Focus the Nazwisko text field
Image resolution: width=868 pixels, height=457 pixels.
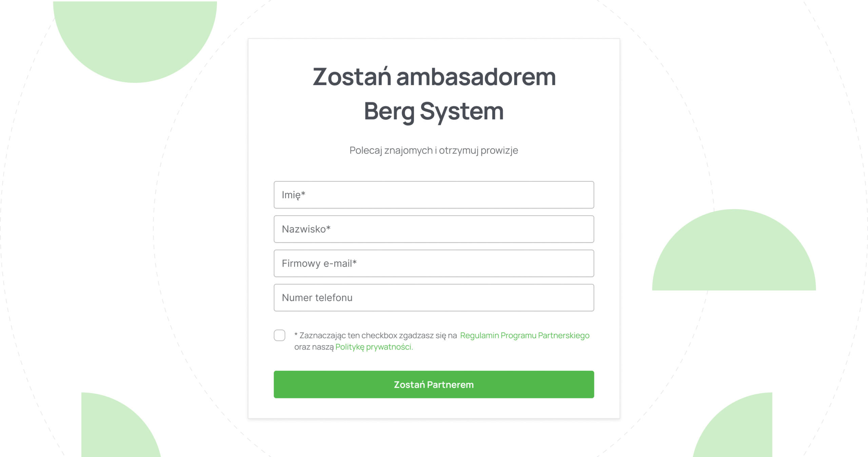(433, 229)
